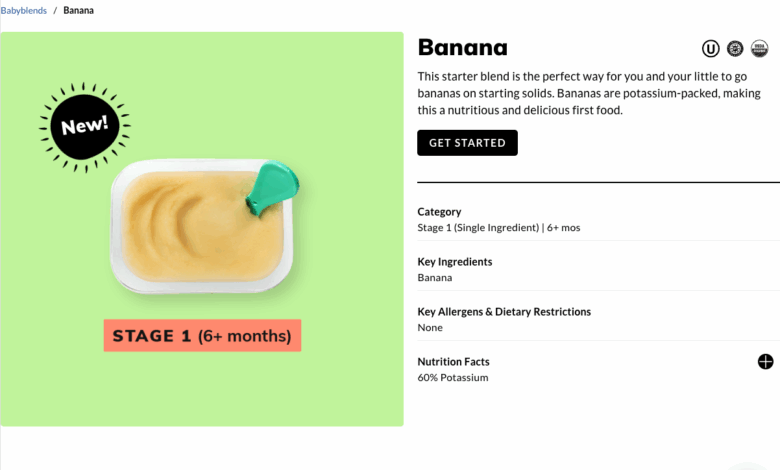
Task: Click the GET STARTED button
Action: click(x=467, y=143)
